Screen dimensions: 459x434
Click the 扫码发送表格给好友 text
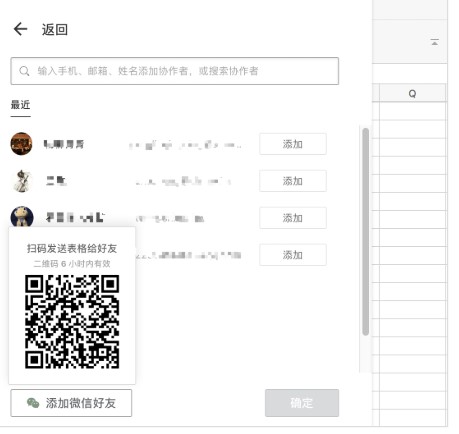point(72,248)
